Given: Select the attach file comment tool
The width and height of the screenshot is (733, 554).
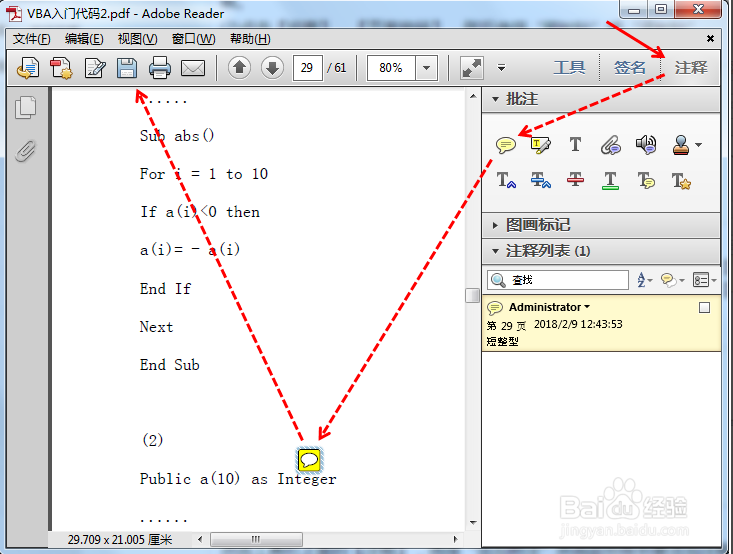Looking at the screenshot, I should pos(611,145).
